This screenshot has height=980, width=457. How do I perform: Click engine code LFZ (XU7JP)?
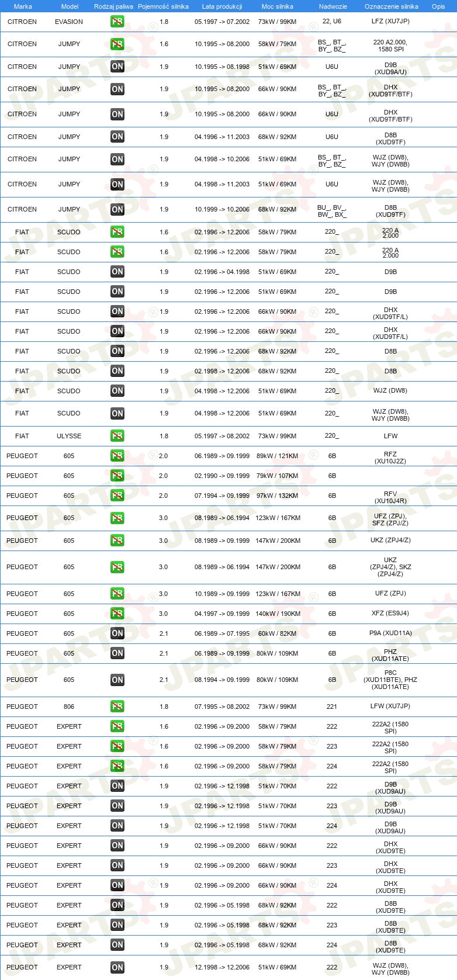[390, 21]
